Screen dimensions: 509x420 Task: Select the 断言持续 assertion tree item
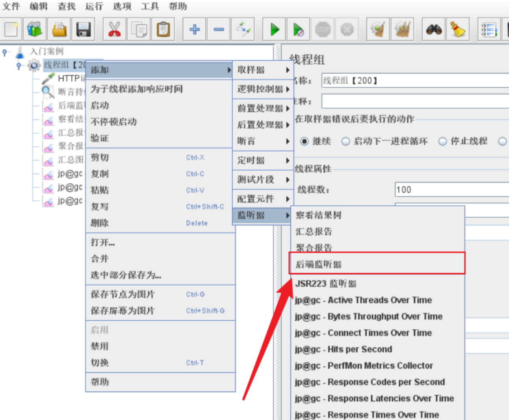coord(71,92)
